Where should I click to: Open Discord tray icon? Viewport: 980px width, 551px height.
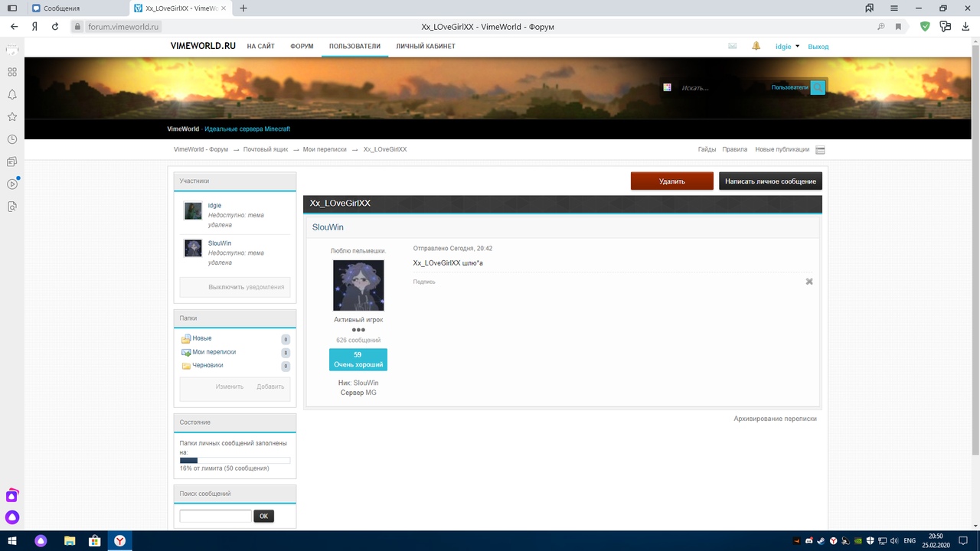pyautogui.click(x=810, y=541)
